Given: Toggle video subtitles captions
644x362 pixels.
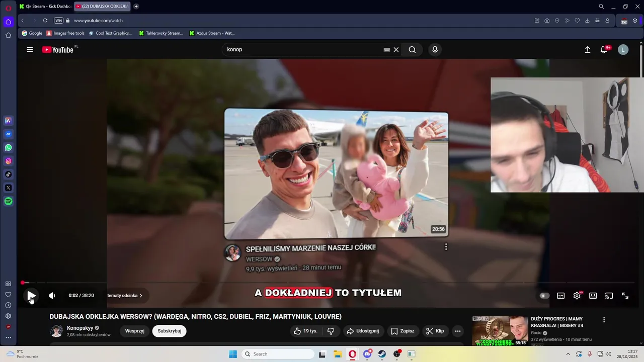Looking at the screenshot, I should pos(560,296).
